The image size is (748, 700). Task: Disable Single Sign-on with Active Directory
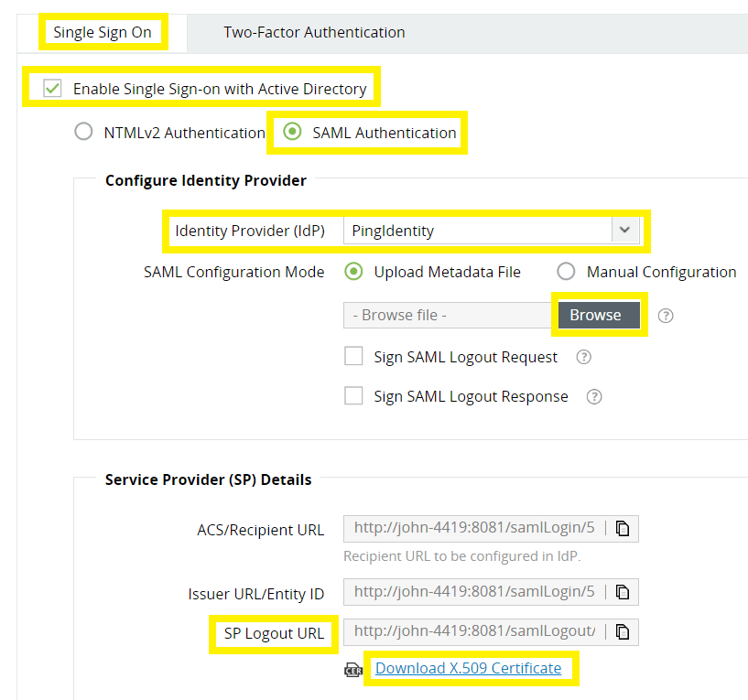(52, 87)
